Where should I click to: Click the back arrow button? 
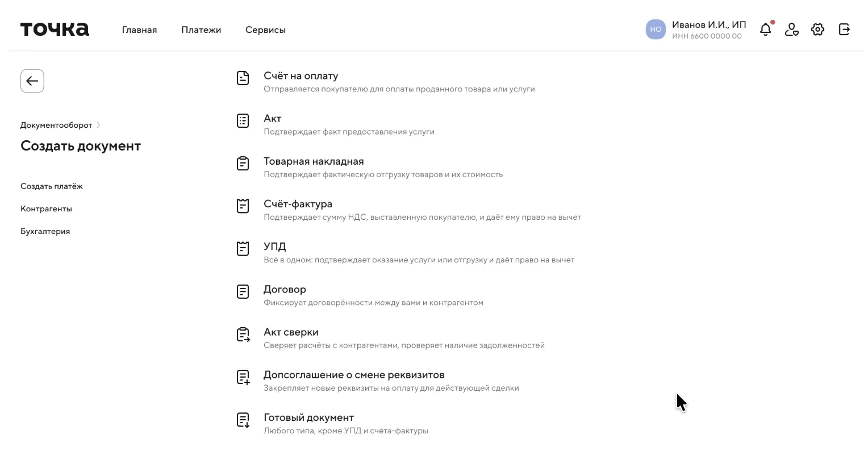[x=32, y=81]
